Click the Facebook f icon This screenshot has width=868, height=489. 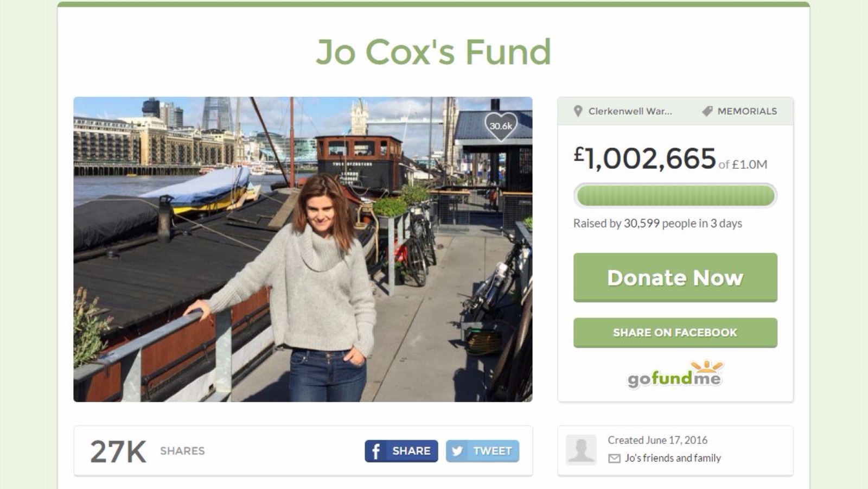point(376,451)
